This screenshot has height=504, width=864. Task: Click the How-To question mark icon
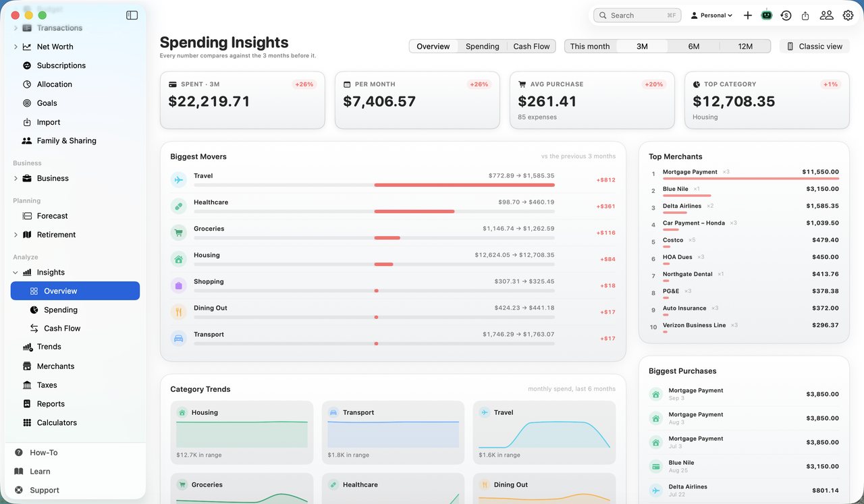[18, 453]
